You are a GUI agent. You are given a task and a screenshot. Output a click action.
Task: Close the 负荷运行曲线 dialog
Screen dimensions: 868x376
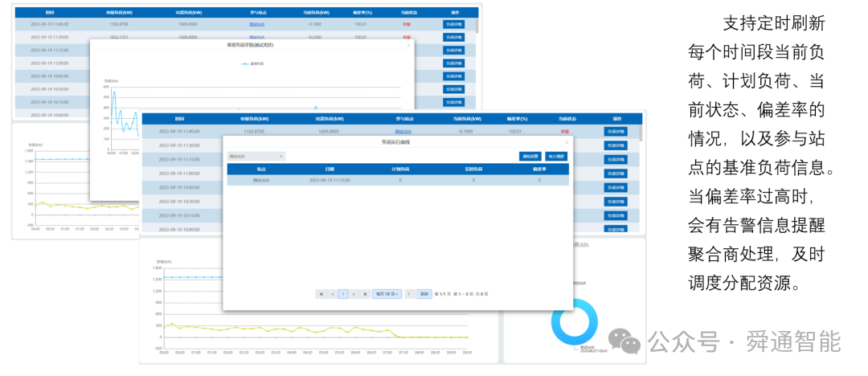(567, 142)
